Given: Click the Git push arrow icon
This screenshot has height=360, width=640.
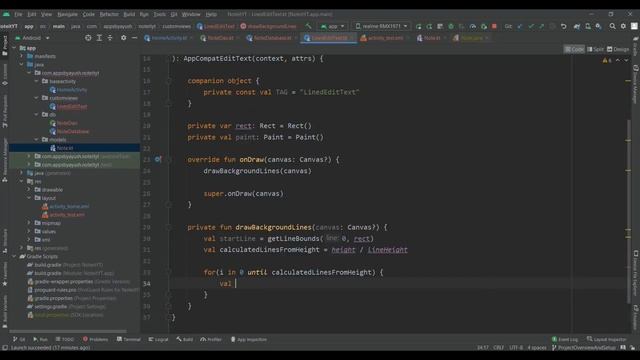Looking at the screenshot, I should point(541,26).
